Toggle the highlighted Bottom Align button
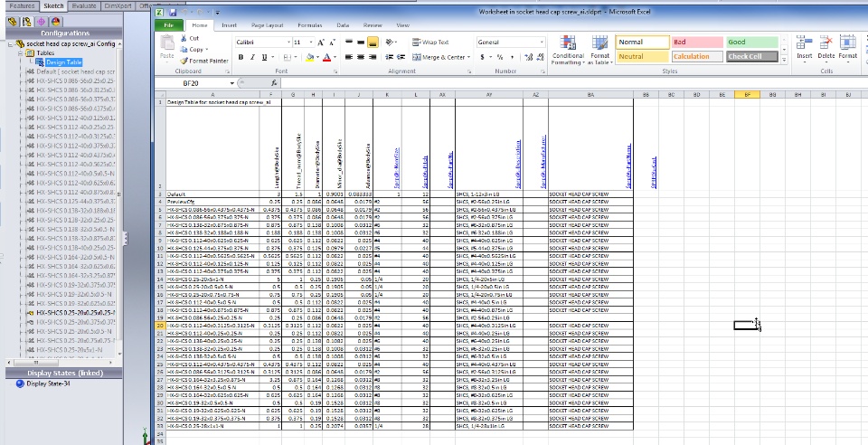 pos(373,43)
